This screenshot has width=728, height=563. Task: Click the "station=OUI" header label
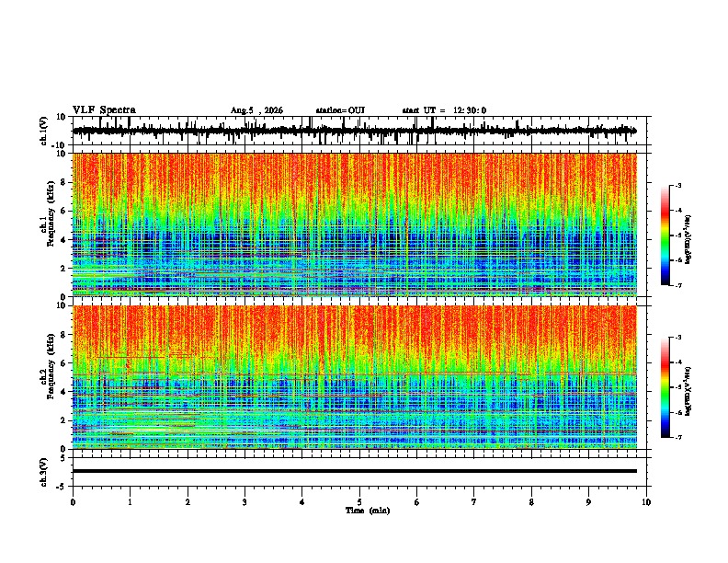[x=340, y=110]
